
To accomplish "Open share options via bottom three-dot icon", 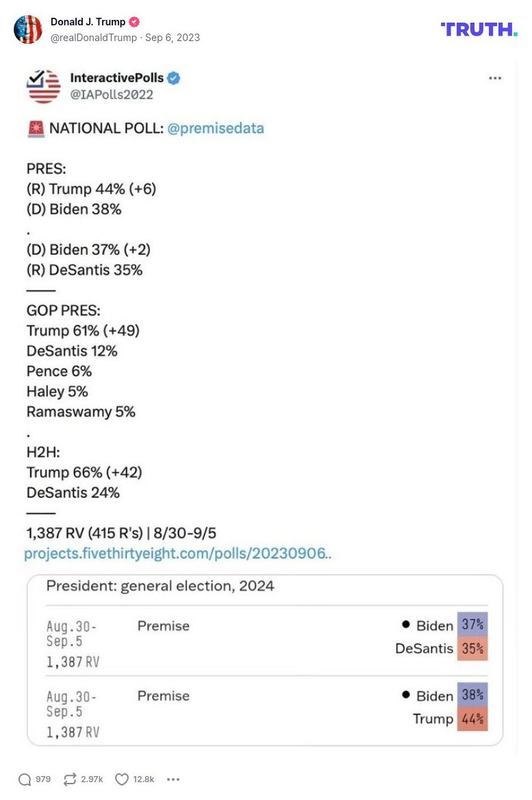I will tap(173, 779).
